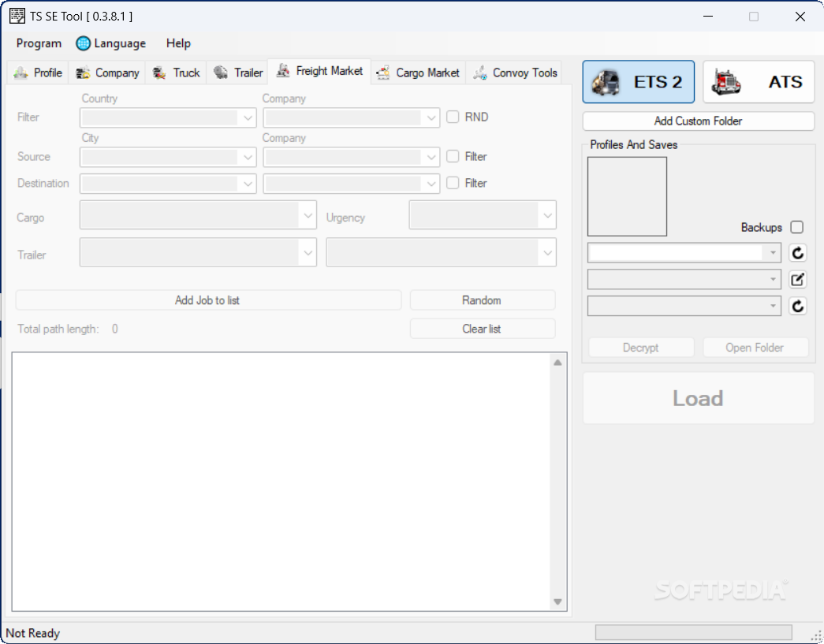Click the Truck tab icon
The image size is (824, 644).
pos(160,73)
